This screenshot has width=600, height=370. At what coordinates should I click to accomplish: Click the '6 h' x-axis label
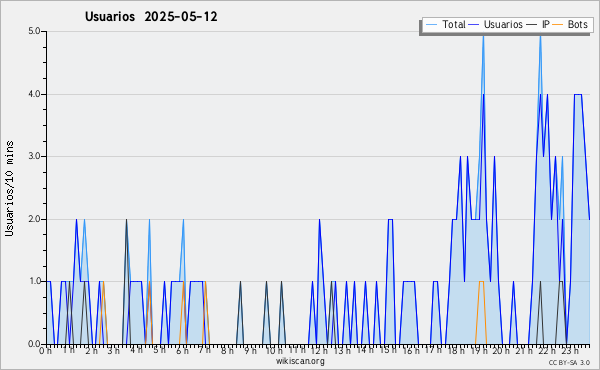click(182, 351)
